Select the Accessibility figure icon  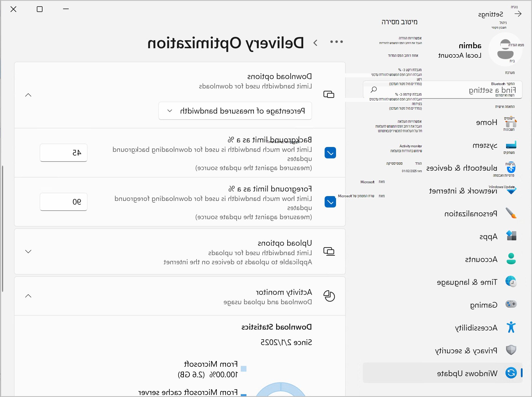(511, 327)
